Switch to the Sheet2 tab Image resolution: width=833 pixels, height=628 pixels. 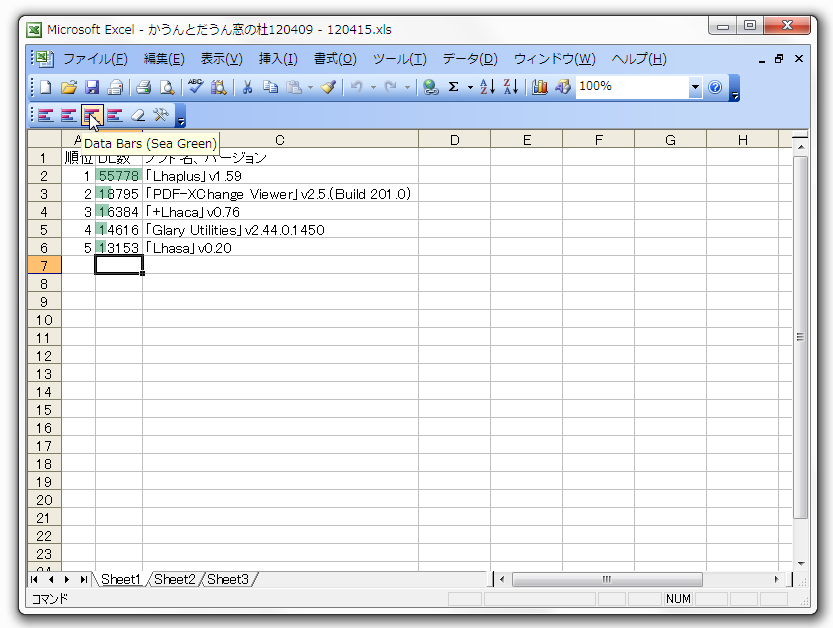coord(175,579)
